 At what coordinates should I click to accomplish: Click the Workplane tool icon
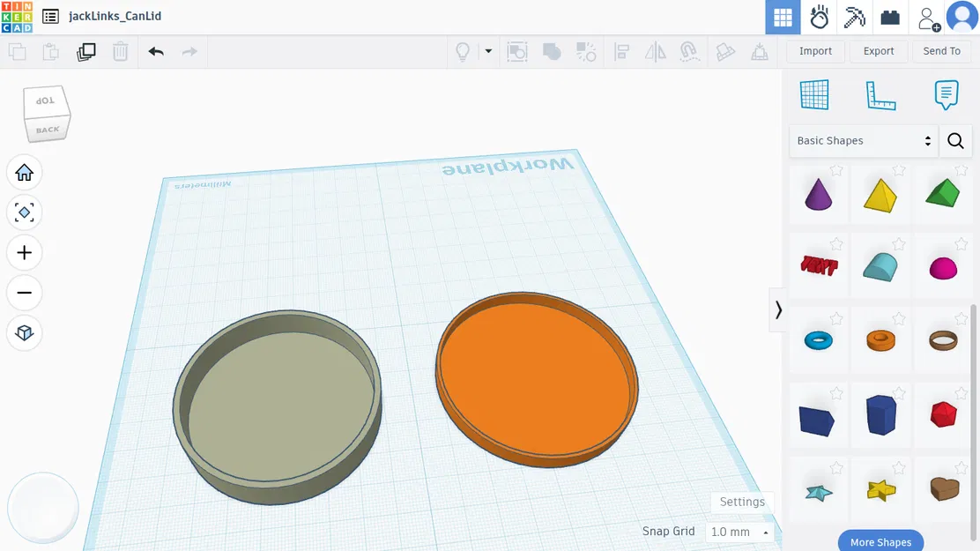tap(814, 95)
